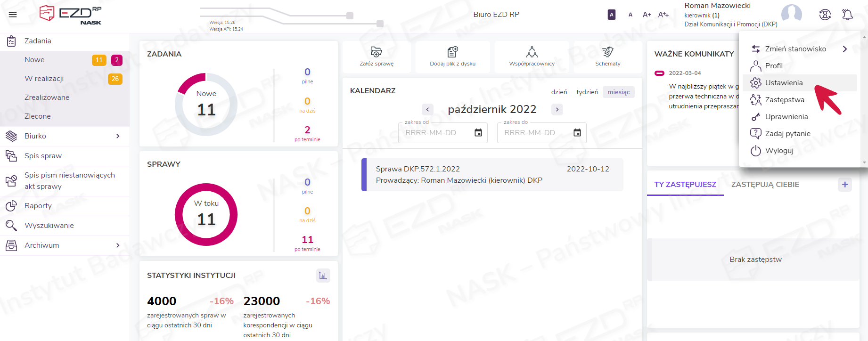Image resolution: width=868 pixels, height=341 pixels.
Task: Switch calendar view to tydzień
Action: click(x=587, y=92)
